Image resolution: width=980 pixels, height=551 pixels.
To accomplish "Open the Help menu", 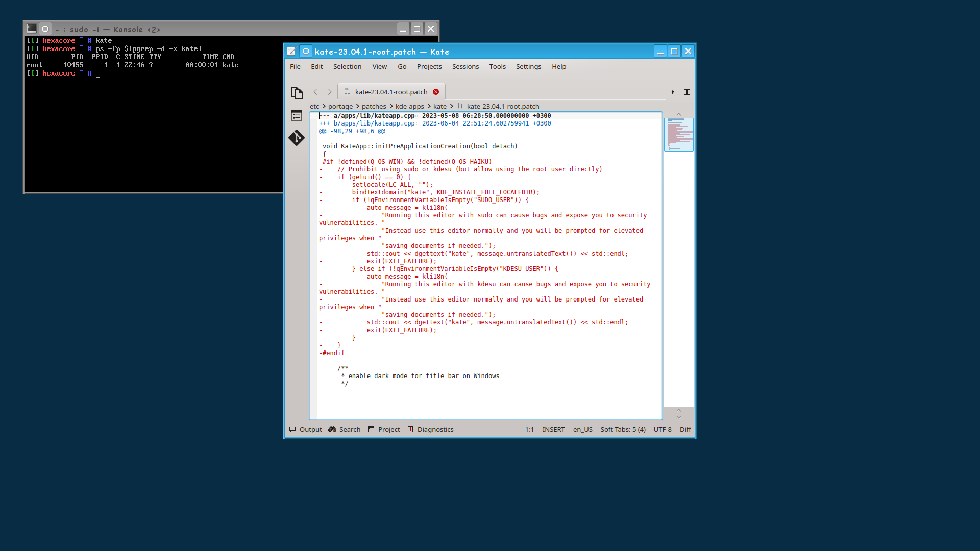I will [559, 66].
